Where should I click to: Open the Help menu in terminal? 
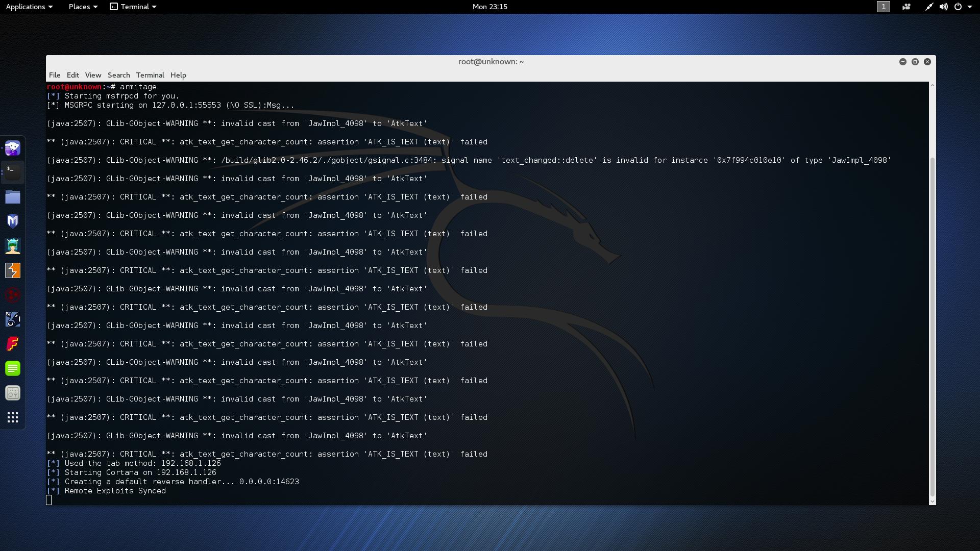coord(178,75)
